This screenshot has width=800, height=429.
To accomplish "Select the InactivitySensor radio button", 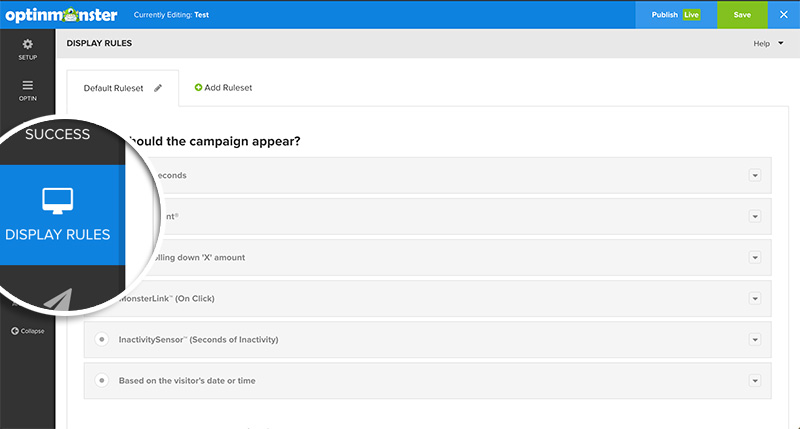I will coord(102,339).
